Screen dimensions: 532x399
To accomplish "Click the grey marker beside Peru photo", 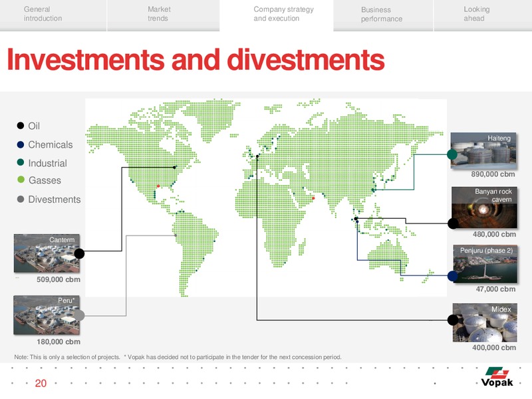I will (79, 315).
